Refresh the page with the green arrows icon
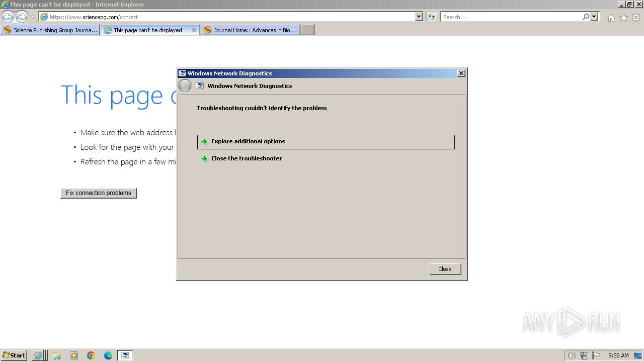 pyautogui.click(x=431, y=17)
